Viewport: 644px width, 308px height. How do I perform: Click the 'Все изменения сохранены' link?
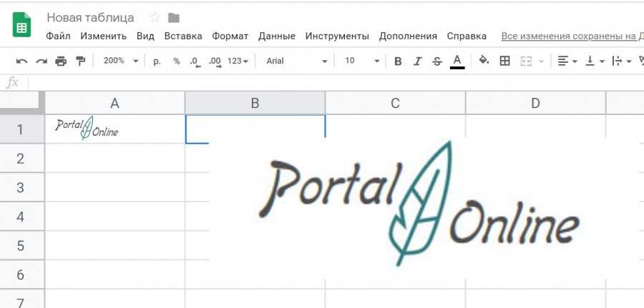(x=570, y=36)
